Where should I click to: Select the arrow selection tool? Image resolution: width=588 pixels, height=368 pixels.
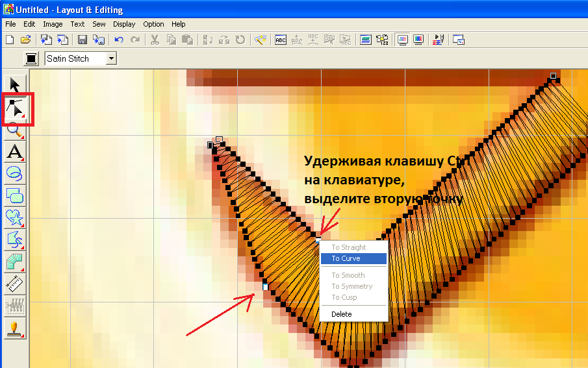click(14, 84)
